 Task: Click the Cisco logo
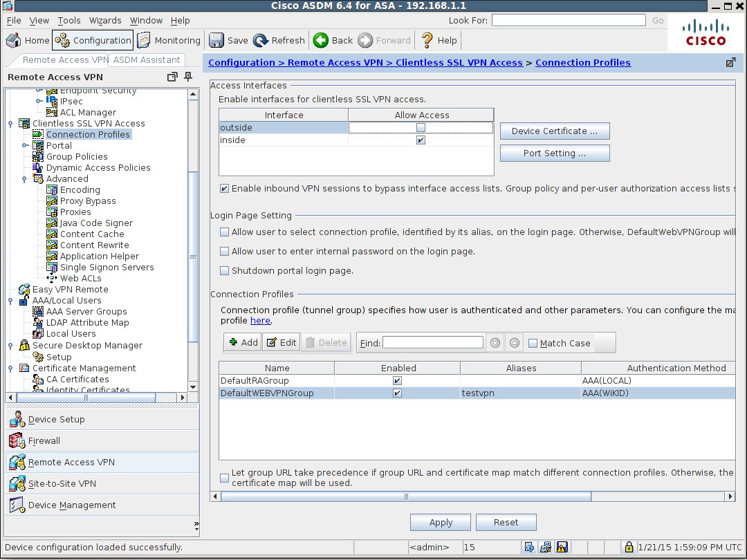pos(704,32)
